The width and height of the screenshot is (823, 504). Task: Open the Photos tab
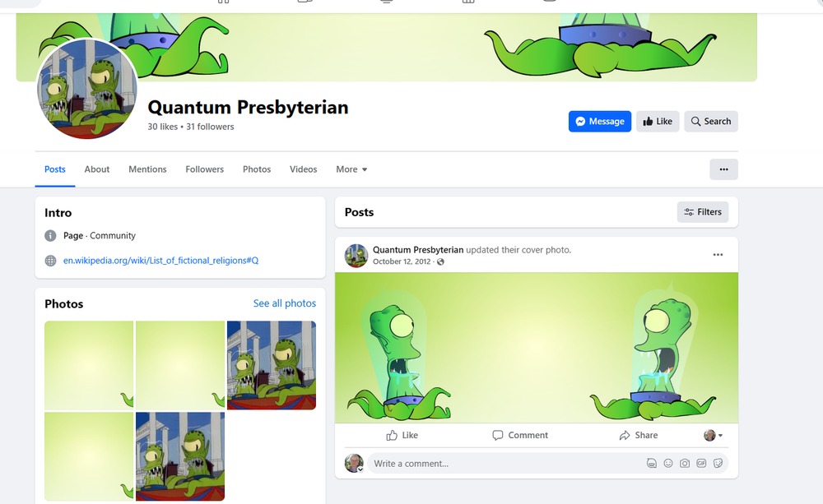point(257,169)
